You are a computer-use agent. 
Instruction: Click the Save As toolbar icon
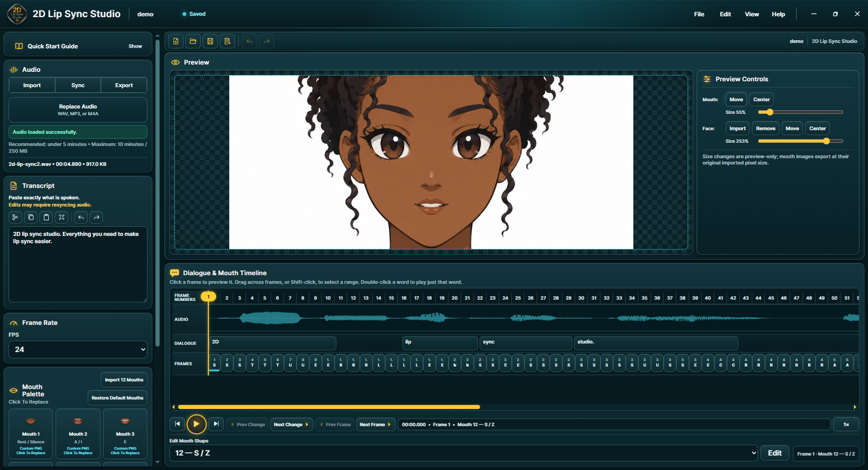click(x=227, y=41)
